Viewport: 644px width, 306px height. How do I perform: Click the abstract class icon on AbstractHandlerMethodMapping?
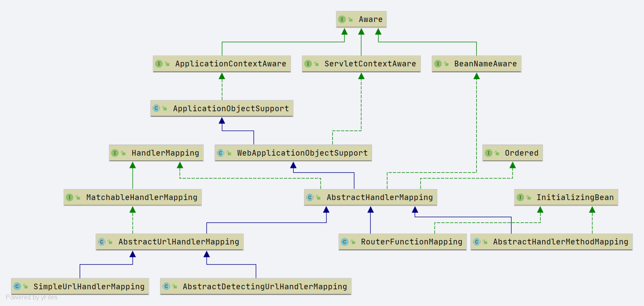pyautogui.click(x=477, y=241)
